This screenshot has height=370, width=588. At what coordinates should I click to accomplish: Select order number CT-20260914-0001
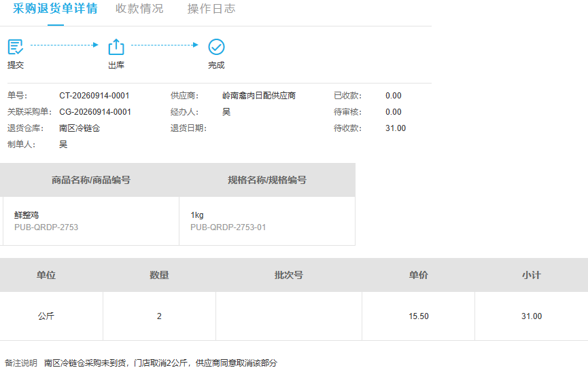pyautogui.click(x=94, y=96)
